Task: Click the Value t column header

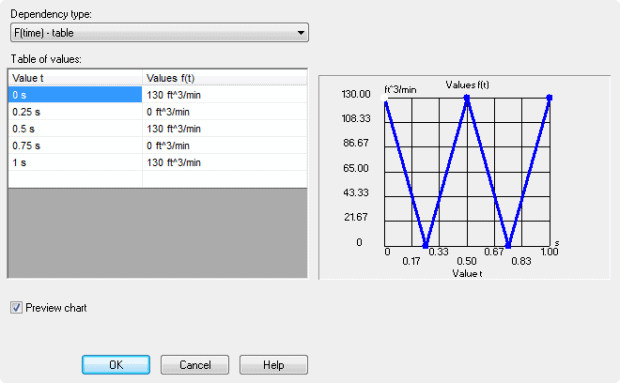Action: click(75, 78)
